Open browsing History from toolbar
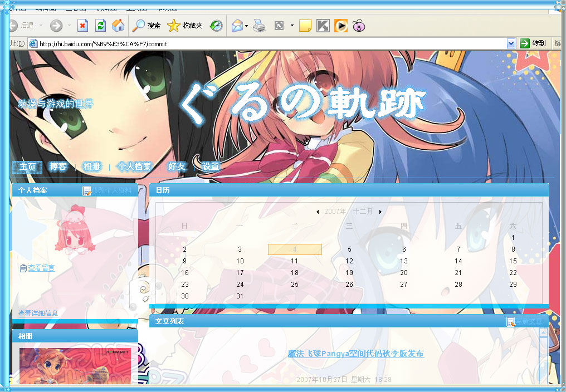 [216, 26]
